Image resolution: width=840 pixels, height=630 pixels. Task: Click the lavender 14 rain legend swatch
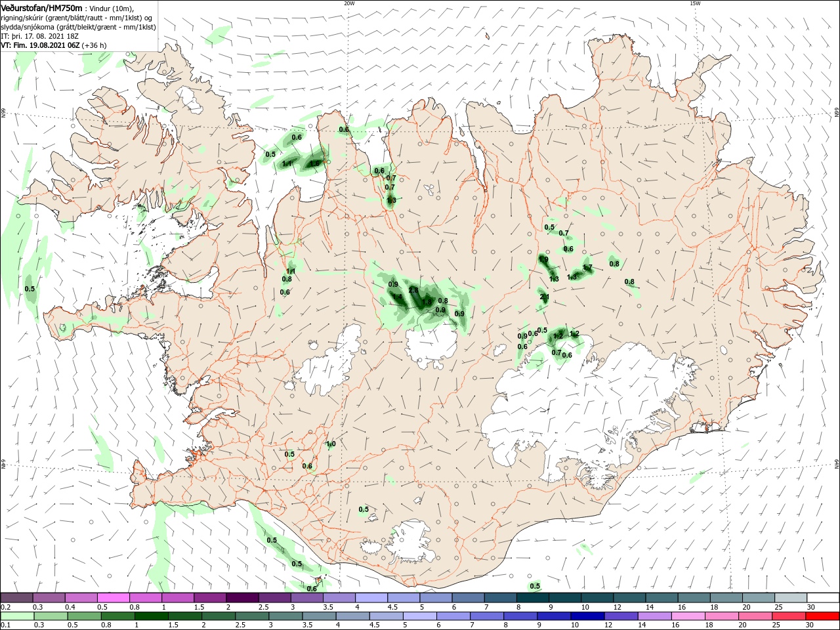point(655,616)
